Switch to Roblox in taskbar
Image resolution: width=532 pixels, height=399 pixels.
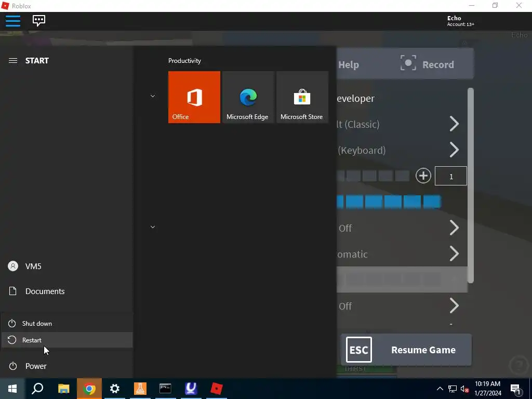coord(217,389)
